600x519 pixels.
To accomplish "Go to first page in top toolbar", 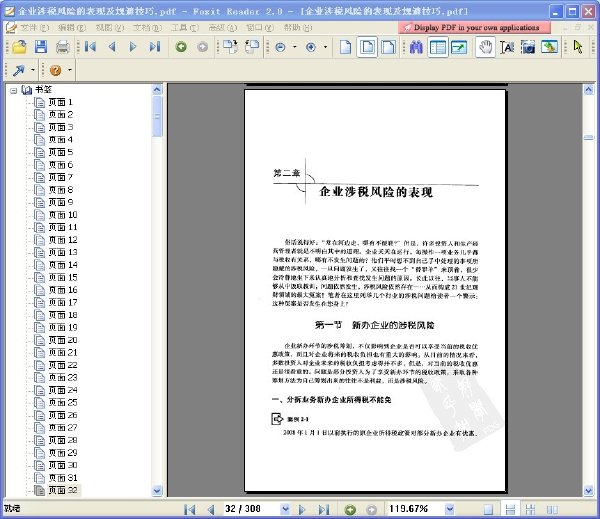I will click(90, 47).
